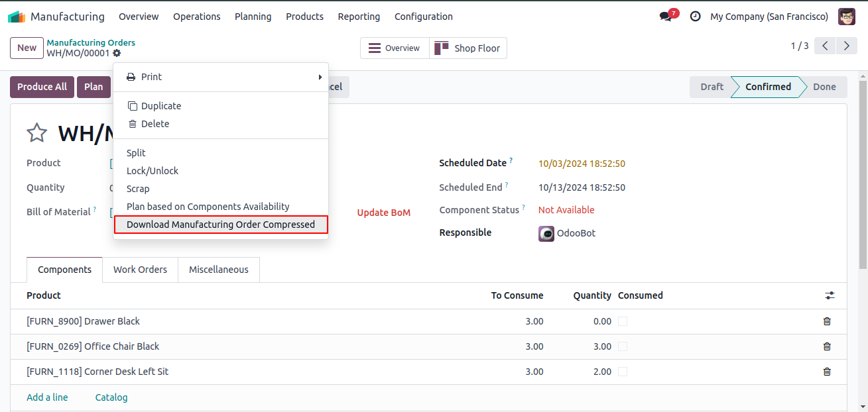Select Plan based on Components Availability
Image resolution: width=868 pixels, height=412 pixels.
pyautogui.click(x=221, y=207)
